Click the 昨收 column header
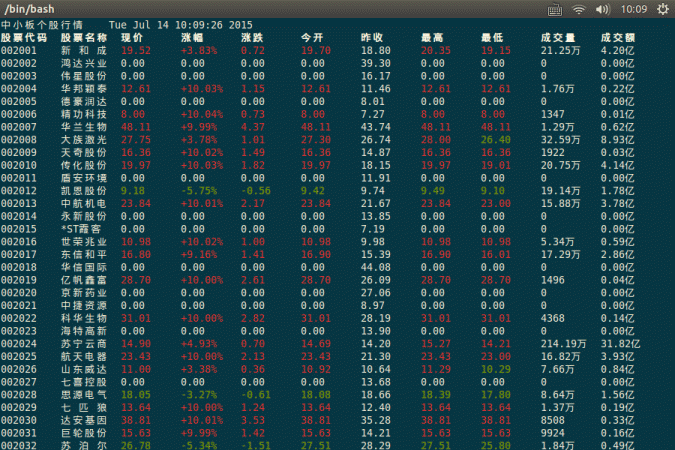 click(x=372, y=38)
